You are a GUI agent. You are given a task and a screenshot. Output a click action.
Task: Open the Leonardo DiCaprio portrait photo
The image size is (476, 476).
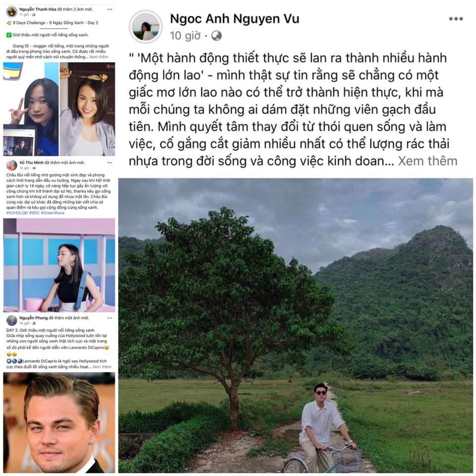59,422
